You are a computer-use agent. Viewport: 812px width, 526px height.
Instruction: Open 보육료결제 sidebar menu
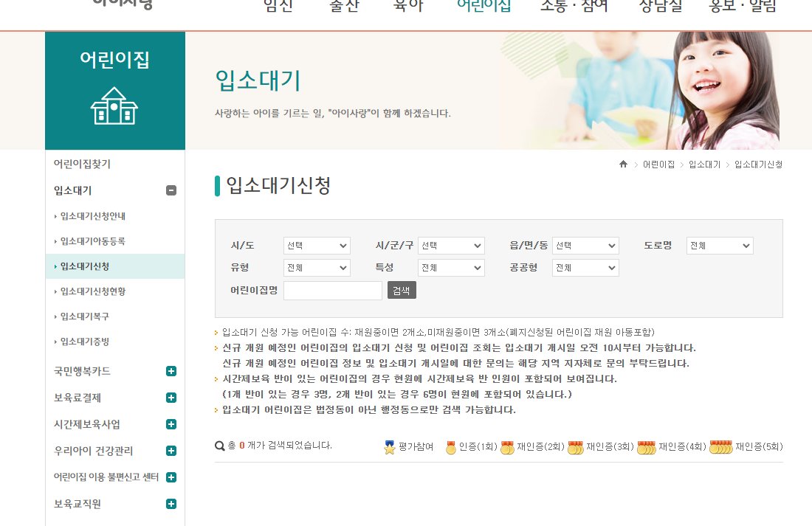pos(78,398)
